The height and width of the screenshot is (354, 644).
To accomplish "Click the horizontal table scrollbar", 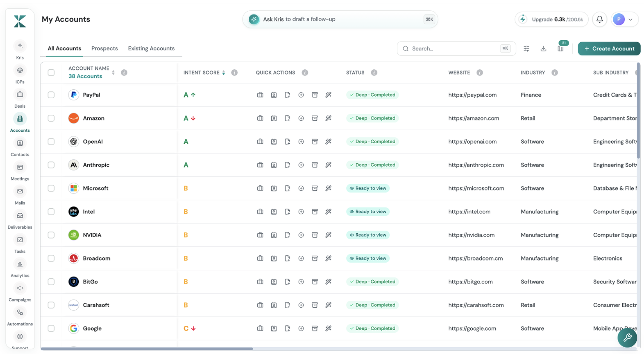I will [x=147, y=349].
